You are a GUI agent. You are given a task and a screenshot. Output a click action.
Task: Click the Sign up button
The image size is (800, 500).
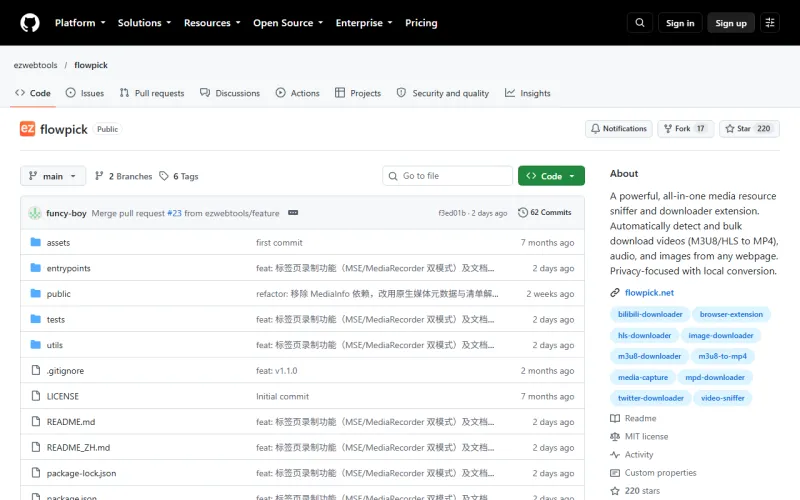tap(731, 23)
